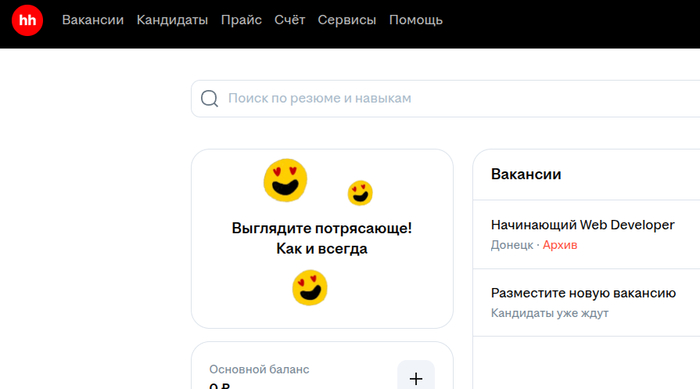
Task: Click the plus button to top up balance
Action: click(x=416, y=379)
